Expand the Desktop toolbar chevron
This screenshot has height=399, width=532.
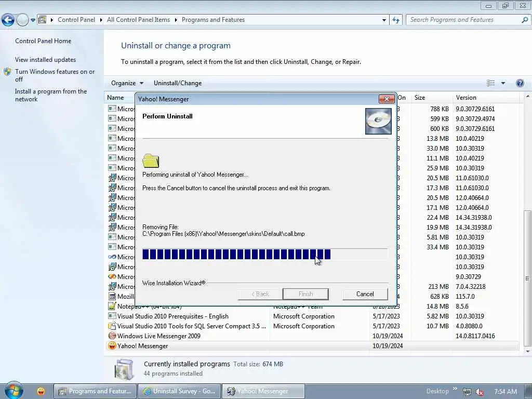(x=455, y=389)
